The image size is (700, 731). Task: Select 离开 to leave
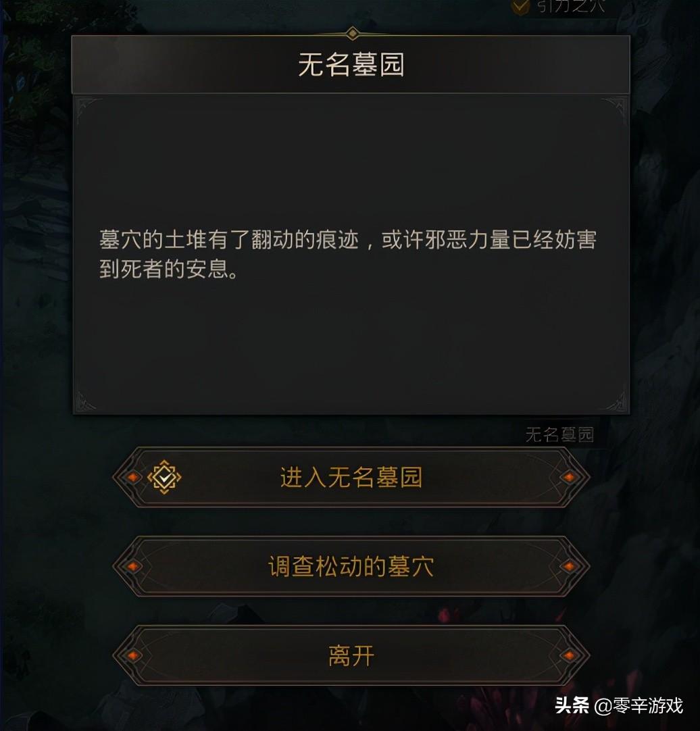[x=351, y=655]
